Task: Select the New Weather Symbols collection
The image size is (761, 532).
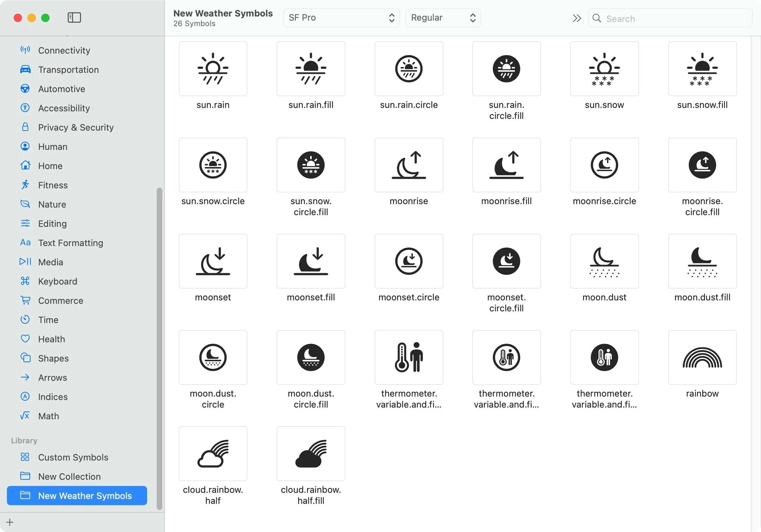Action: coord(77,496)
